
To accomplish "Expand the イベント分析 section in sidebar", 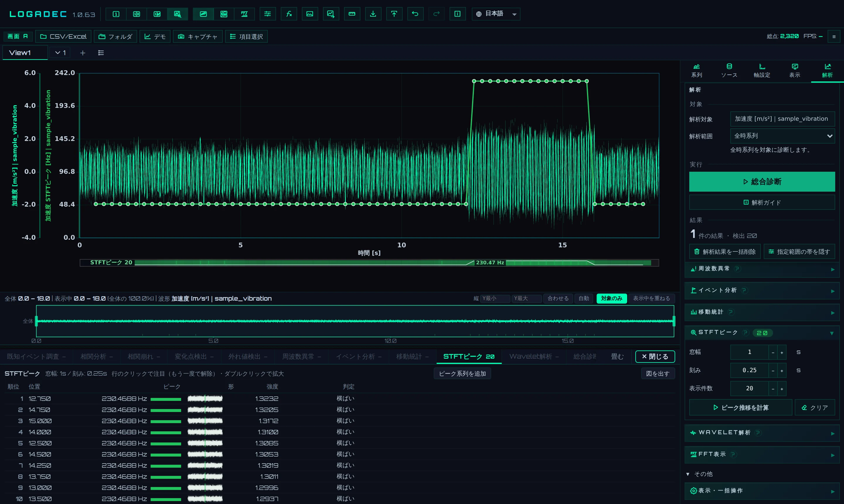I will click(762, 290).
